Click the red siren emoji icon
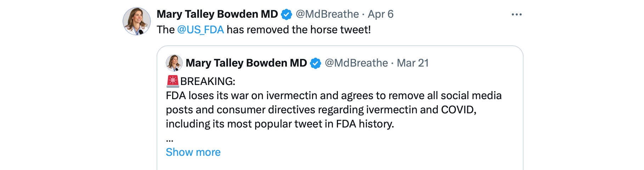Image resolution: width=644 pixels, height=170 pixels. (173, 81)
